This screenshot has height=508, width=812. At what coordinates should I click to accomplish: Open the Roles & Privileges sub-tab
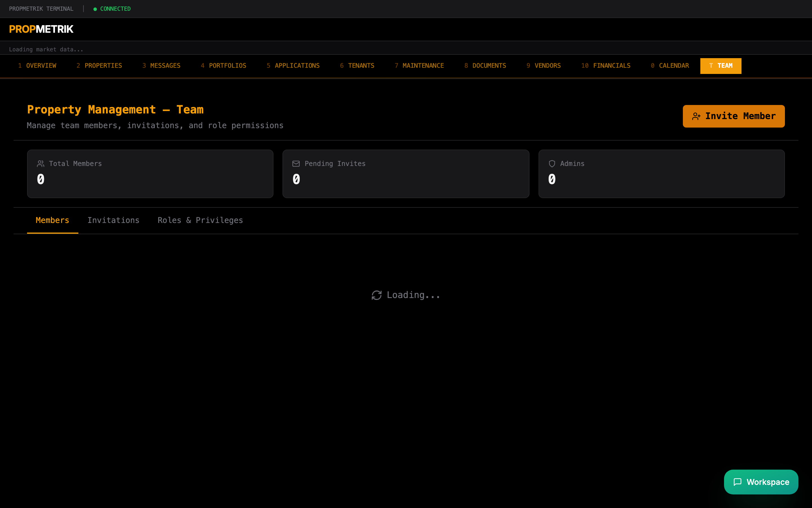(200, 220)
